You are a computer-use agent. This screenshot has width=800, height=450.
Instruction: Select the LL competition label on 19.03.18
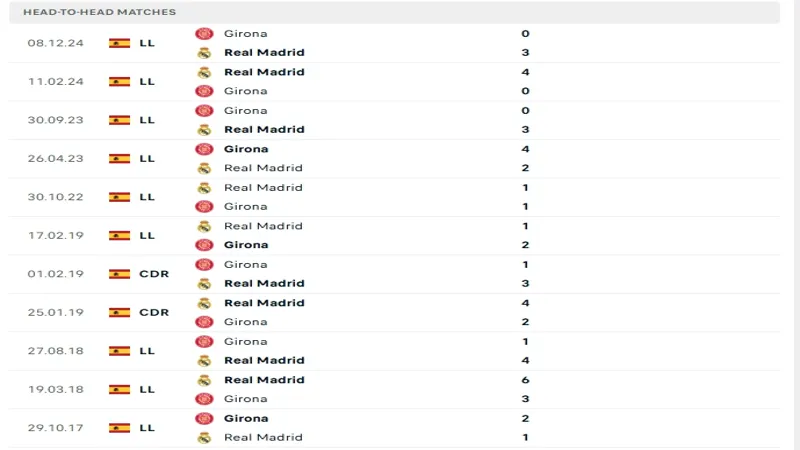[147, 389]
